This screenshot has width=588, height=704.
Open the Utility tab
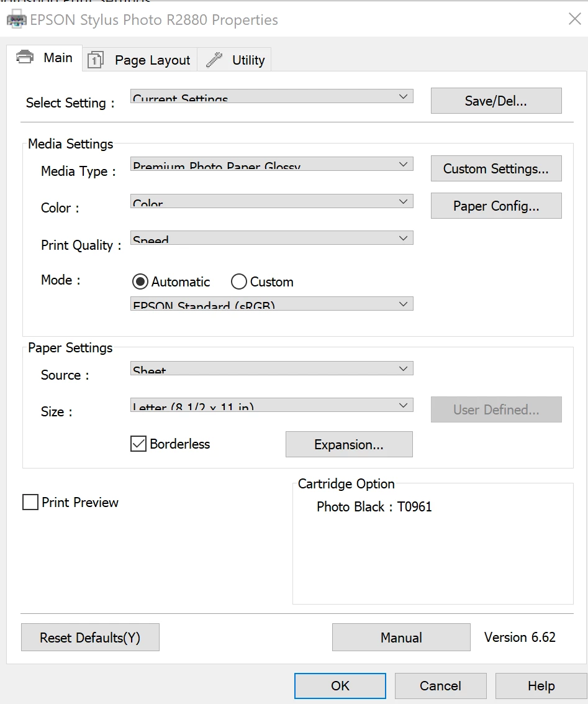pos(234,60)
